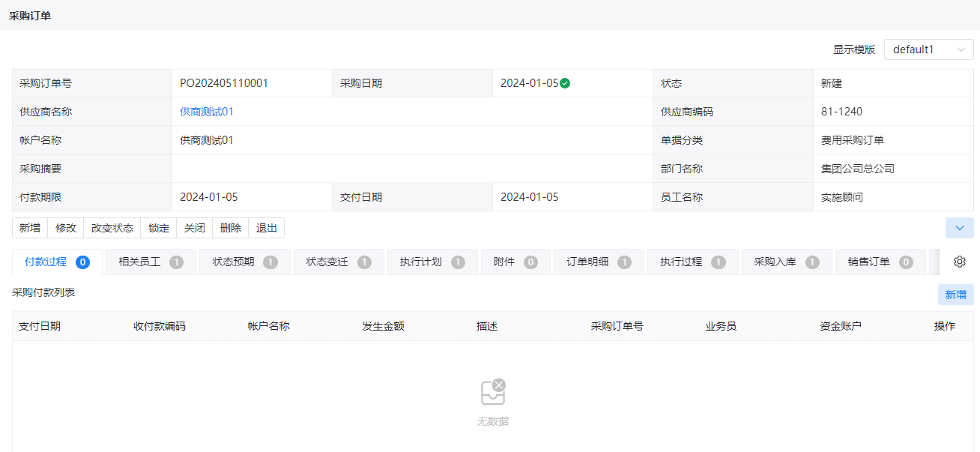Switch to the 付款过程 tab
980x452 pixels.
[x=57, y=262]
